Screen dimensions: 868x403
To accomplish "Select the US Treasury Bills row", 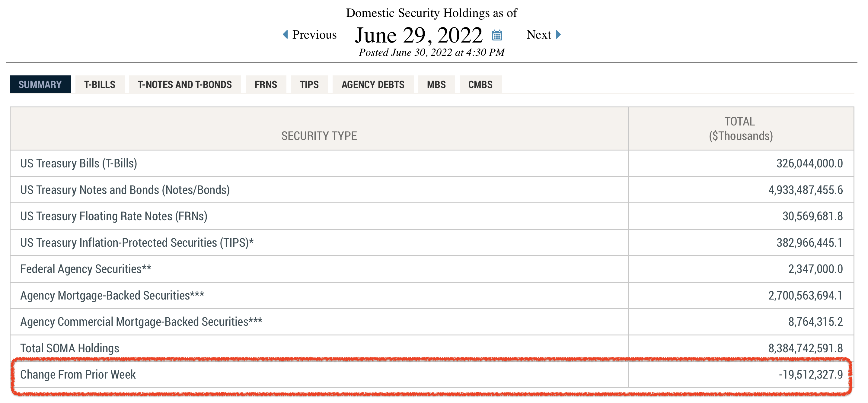I will [x=78, y=163].
